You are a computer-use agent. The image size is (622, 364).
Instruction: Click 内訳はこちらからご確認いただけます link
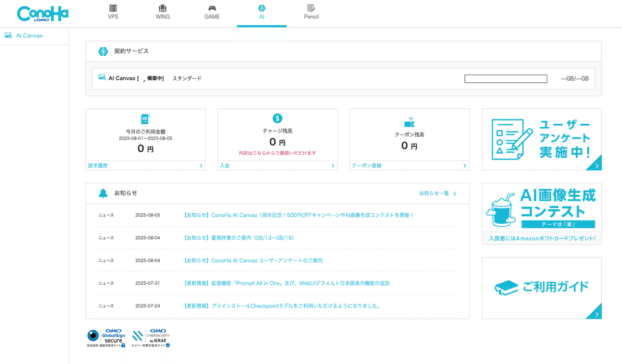tap(277, 153)
